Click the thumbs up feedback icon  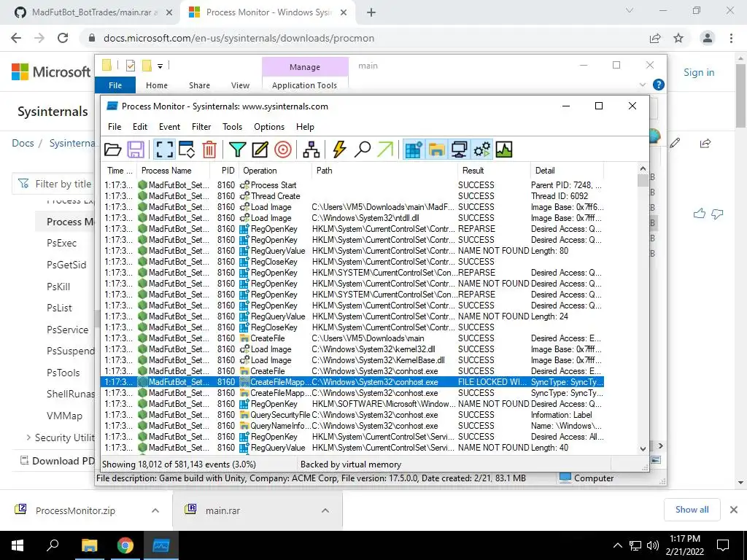point(700,214)
